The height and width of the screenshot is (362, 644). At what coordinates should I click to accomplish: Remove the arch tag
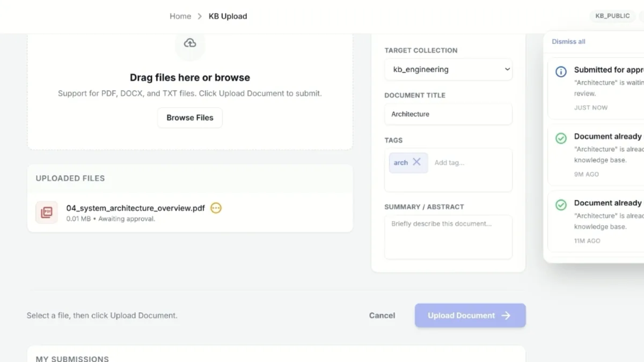click(416, 162)
